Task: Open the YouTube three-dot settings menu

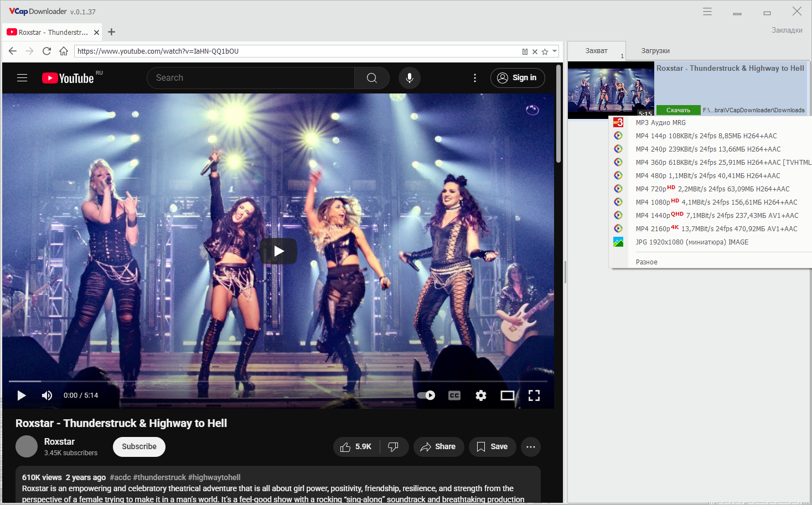Action: point(475,78)
